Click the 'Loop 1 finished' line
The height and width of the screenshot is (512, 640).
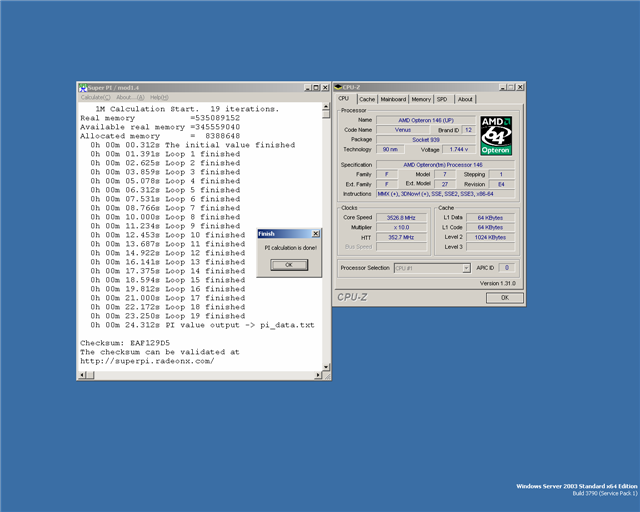(x=165, y=154)
